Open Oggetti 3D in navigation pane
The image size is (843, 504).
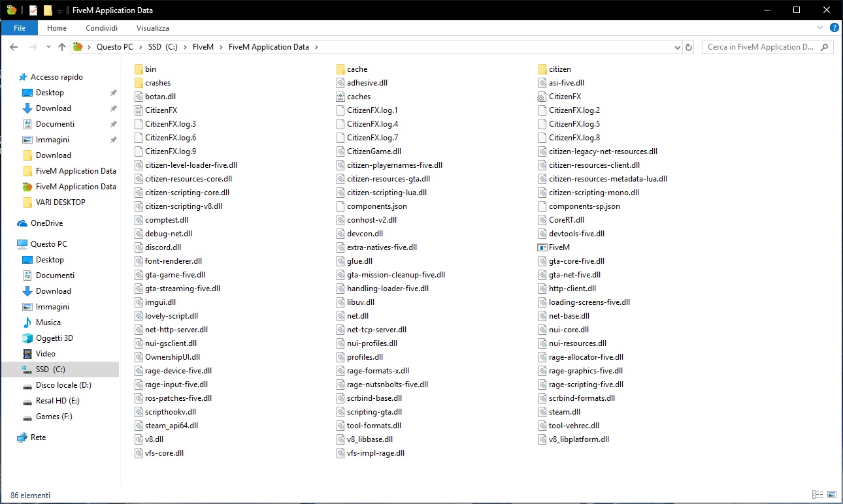click(47, 338)
